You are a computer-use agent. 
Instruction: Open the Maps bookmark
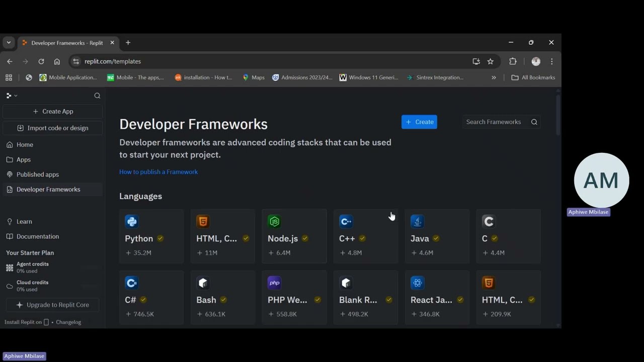tap(254, 77)
